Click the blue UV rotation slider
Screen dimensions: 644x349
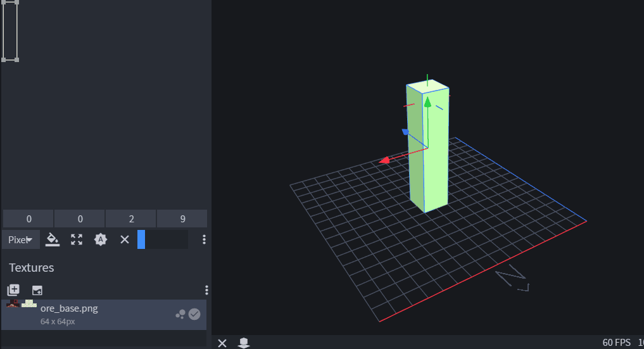(x=162, y=239)
